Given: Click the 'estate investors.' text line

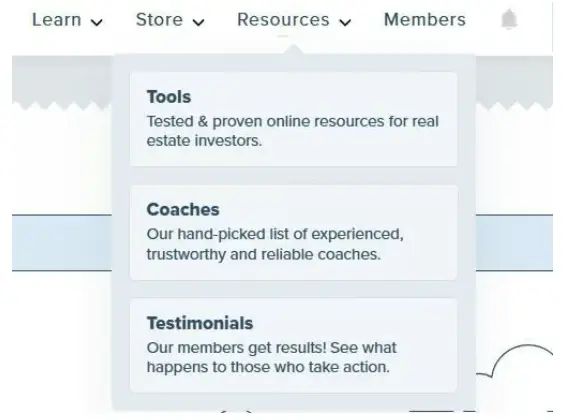Looking at the screenshot, I should pyautogui.click(x=204, y=141).
